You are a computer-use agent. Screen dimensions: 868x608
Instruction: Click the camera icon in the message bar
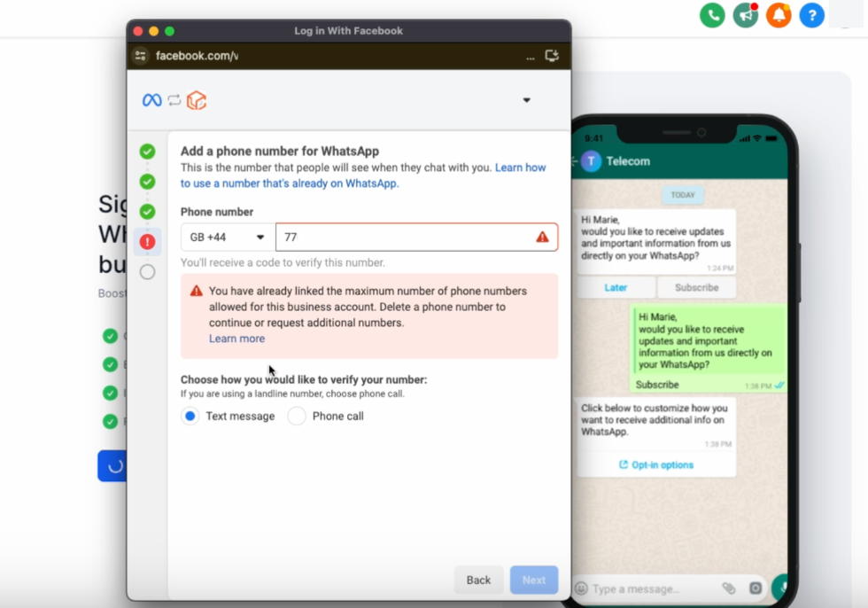tap(756, 589)
